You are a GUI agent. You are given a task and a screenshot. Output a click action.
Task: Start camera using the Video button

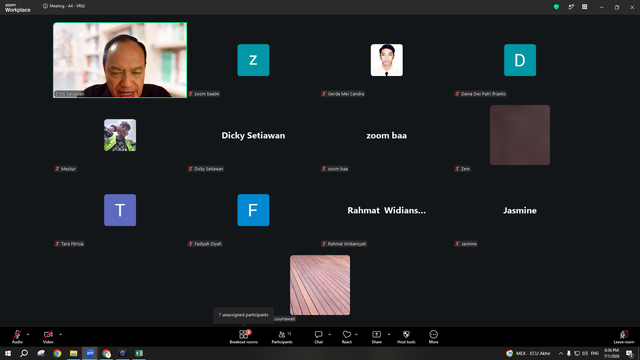click(x=48, y=336)
